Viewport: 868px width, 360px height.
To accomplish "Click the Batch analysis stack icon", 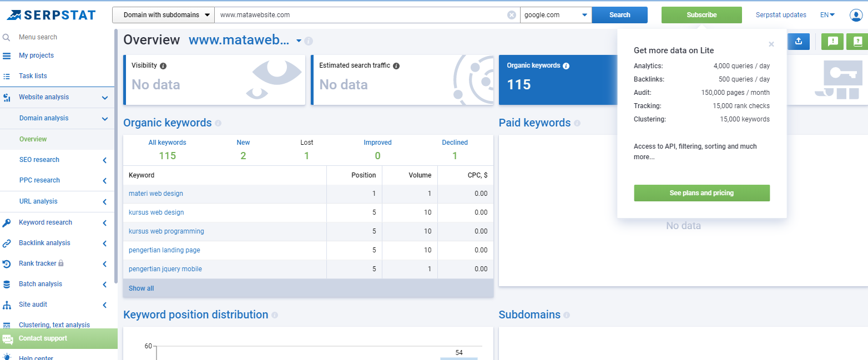I will pyautogui.click(x=7, y=284).
